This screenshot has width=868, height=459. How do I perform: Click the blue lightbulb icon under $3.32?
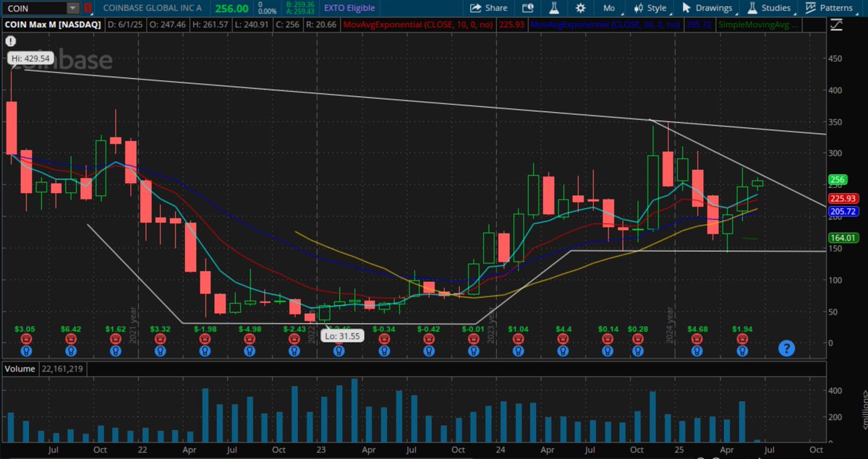click(159, 351)
